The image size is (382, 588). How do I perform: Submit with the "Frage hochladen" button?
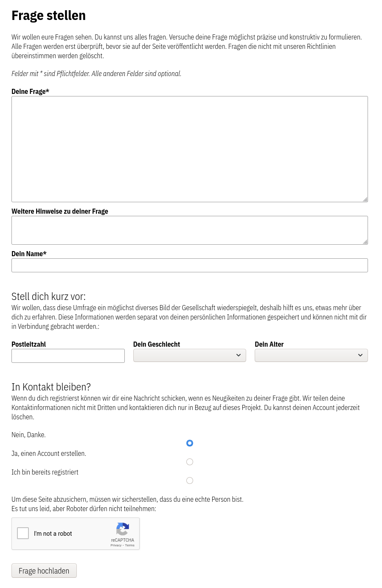coord(44,571)
